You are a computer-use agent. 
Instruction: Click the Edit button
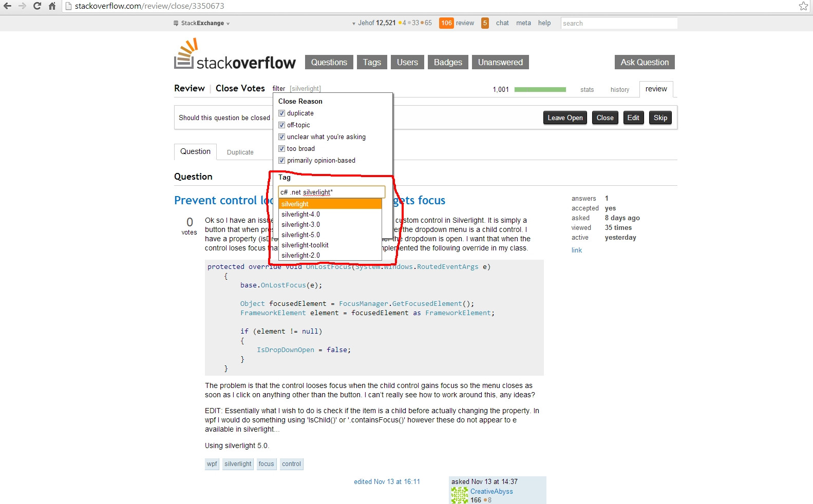point(633,118)
